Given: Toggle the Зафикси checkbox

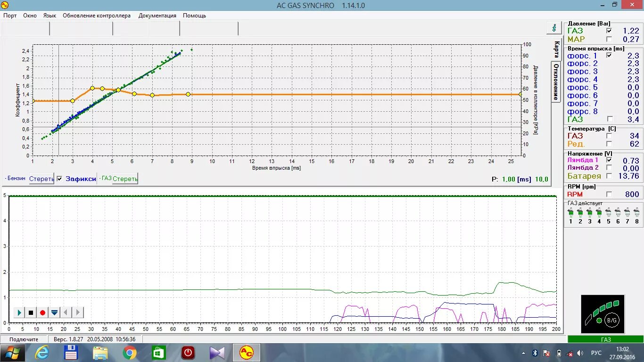Looking at the screenshot, I should (x=59, y=179).
